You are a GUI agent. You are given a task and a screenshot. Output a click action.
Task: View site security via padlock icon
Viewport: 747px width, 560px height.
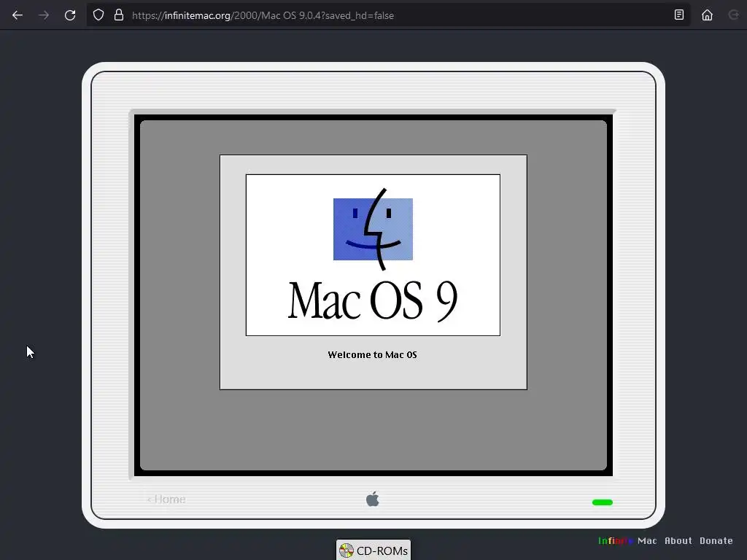point(119,15)
